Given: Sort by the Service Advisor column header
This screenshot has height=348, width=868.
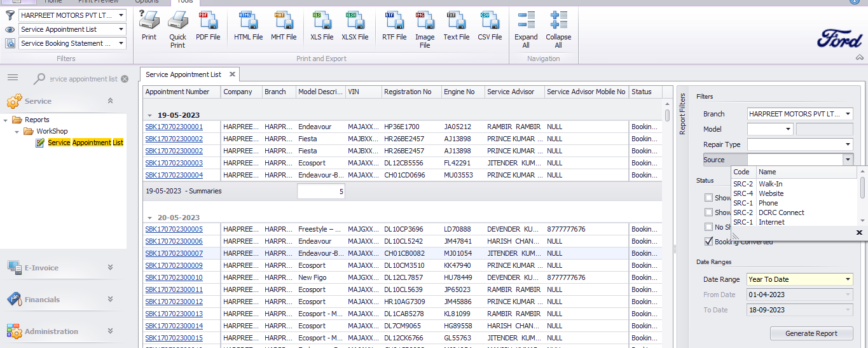Looking at the screenshot, I should coord(514,92).
